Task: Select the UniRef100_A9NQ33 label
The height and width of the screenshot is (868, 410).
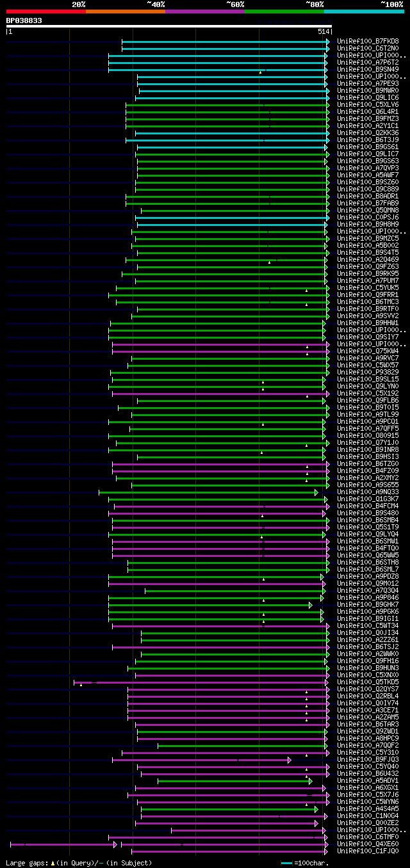Action: tap(368, 492)
